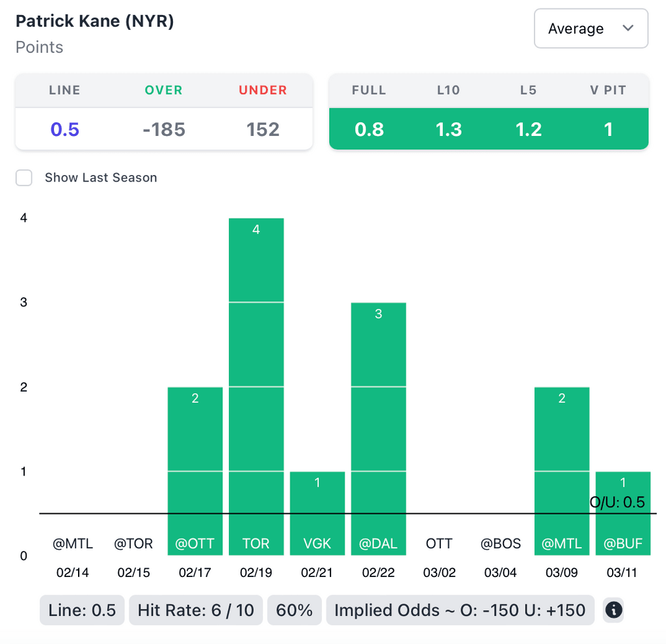Choose the V PIT stats tab
This screenshot has width=666, height=644.
[608, 90]
